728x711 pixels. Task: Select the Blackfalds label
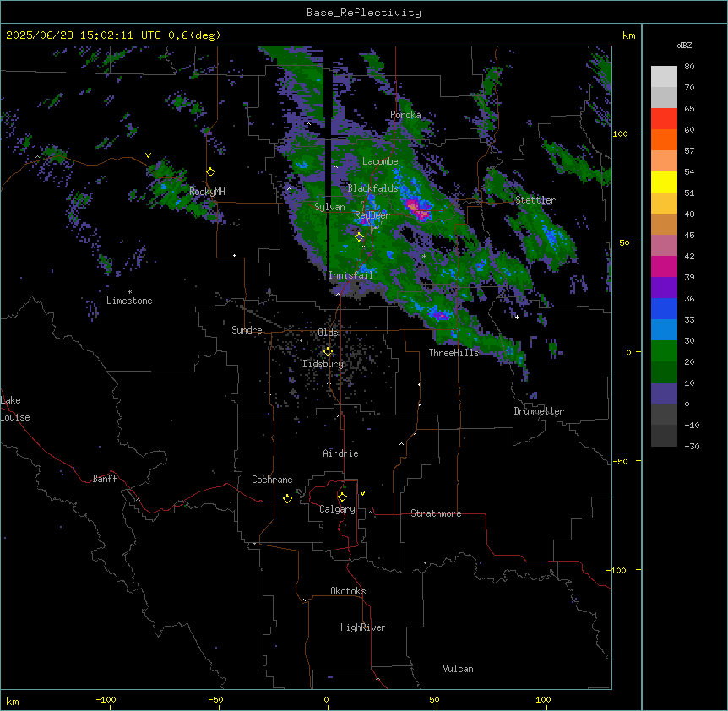372,188
